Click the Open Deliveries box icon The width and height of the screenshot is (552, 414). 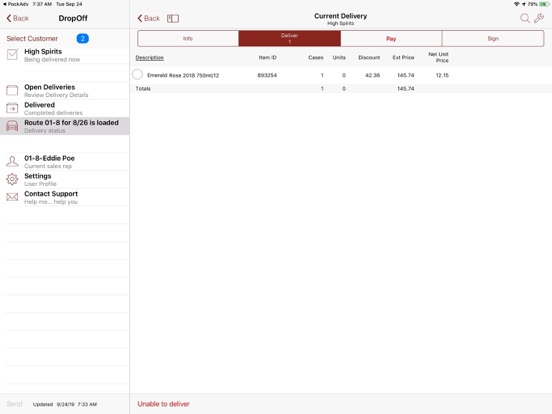click(x=12, y=90)
